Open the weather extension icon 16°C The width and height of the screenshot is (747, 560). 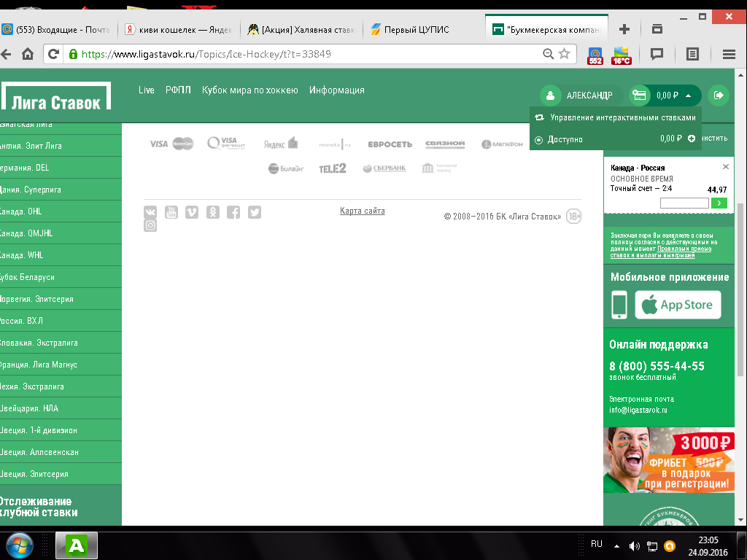click(622, 55)
